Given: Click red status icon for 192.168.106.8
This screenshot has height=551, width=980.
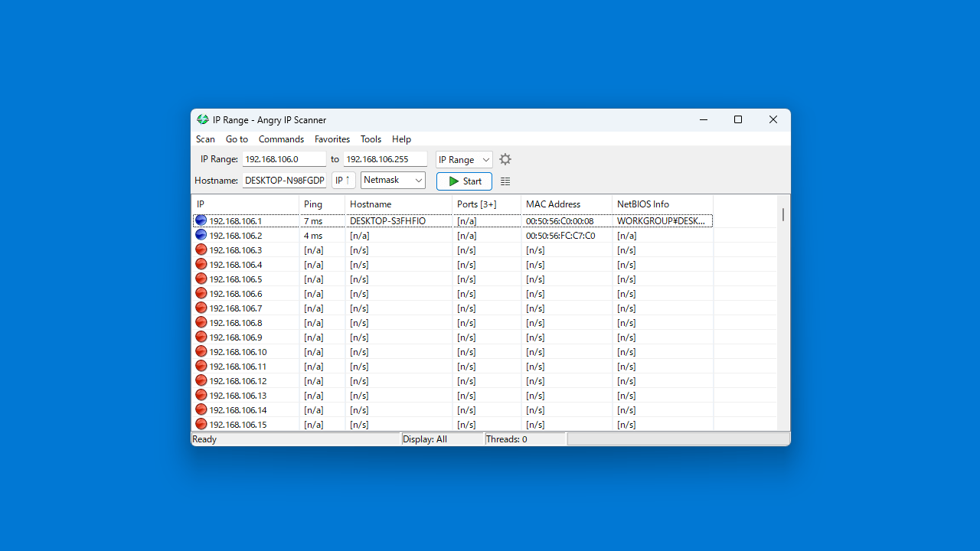Looking at the screenshot, I should coord(201,322).
